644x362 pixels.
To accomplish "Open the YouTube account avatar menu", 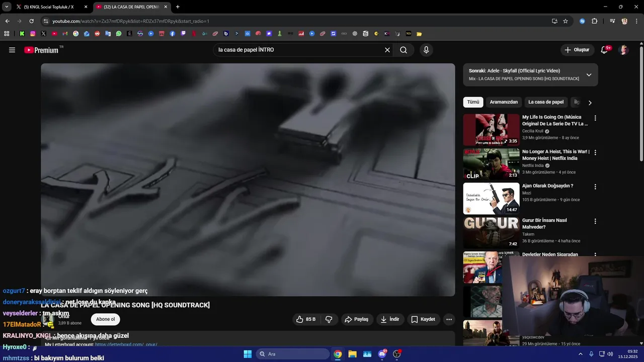I will click(624, 50).
